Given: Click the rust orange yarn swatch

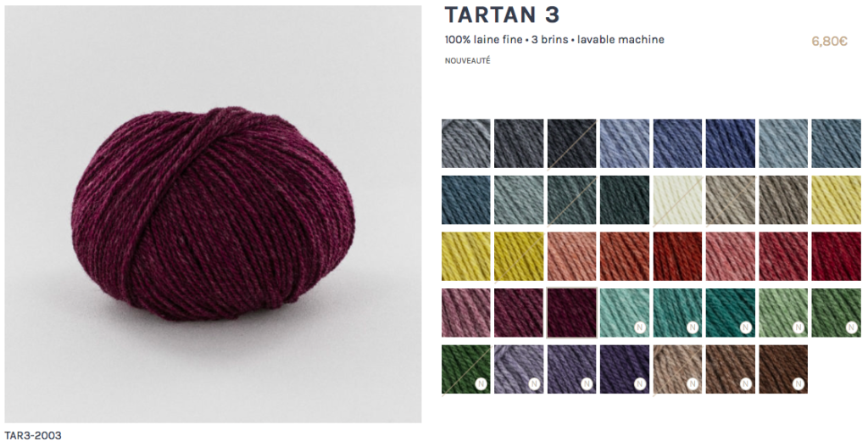Looking at the screenshot, I should click(x=625, y=256).
